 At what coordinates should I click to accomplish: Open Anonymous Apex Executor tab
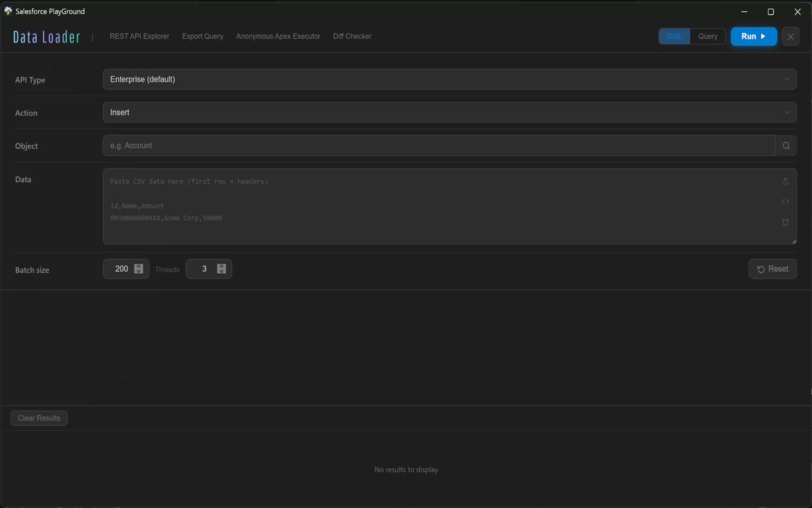click(278, 36)
